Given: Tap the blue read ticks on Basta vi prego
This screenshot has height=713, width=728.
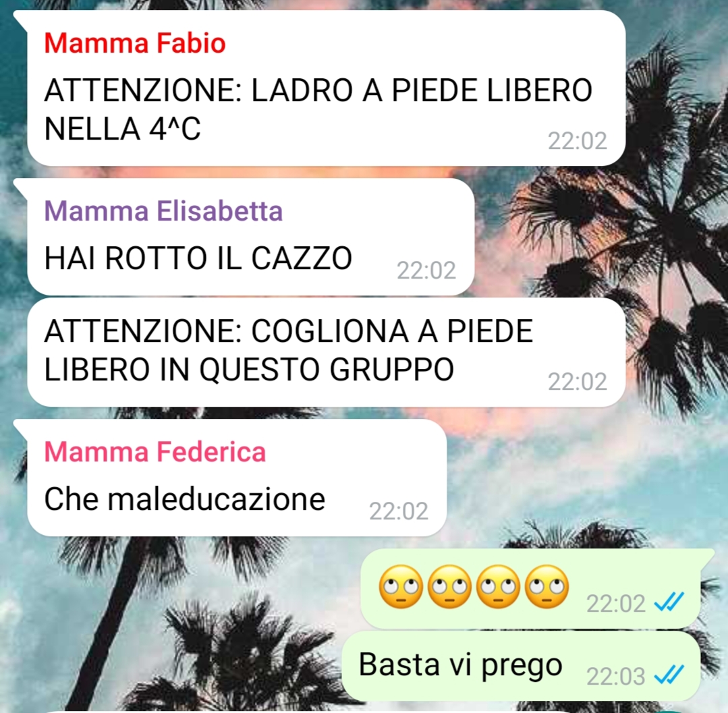Looking at the screenshot, I should pos(669,675).
